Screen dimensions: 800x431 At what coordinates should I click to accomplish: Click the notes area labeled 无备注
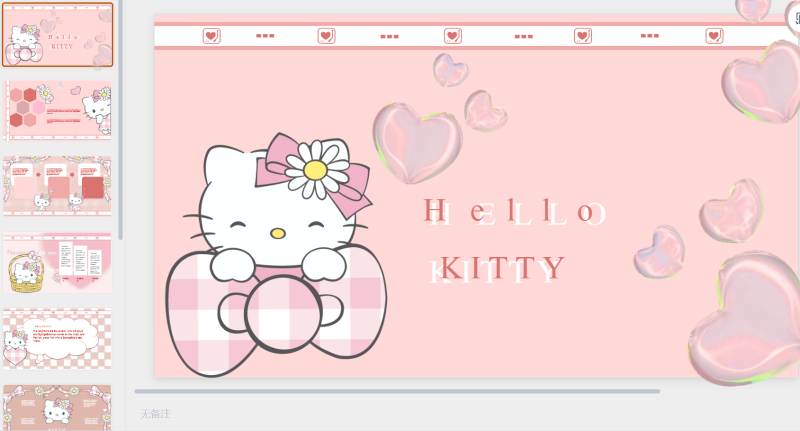[x=155, y=414]
